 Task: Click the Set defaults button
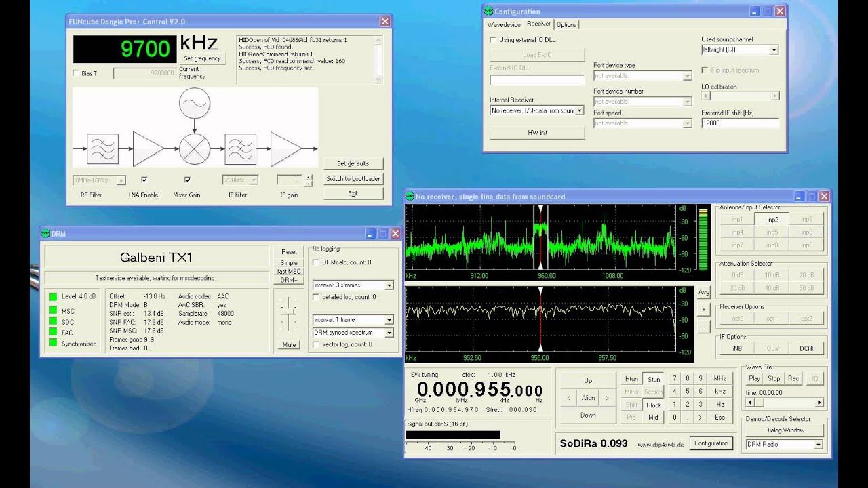coord(353,163)
